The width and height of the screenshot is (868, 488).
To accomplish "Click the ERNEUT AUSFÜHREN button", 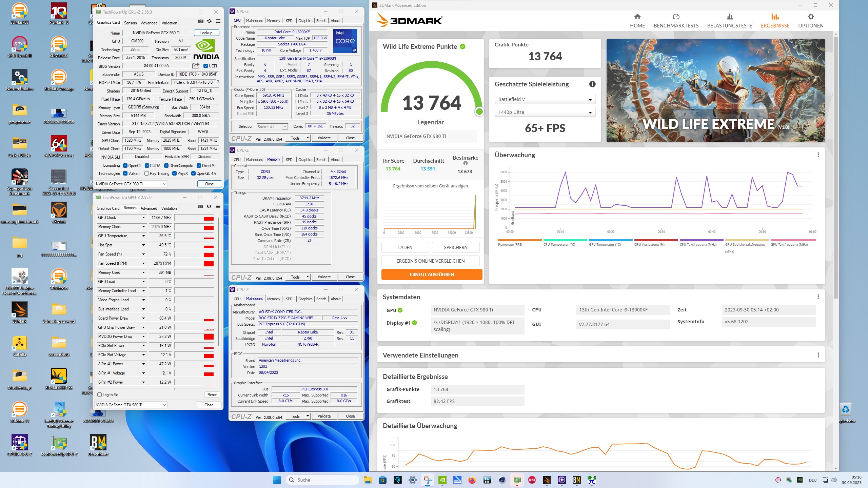I will 432,274.
